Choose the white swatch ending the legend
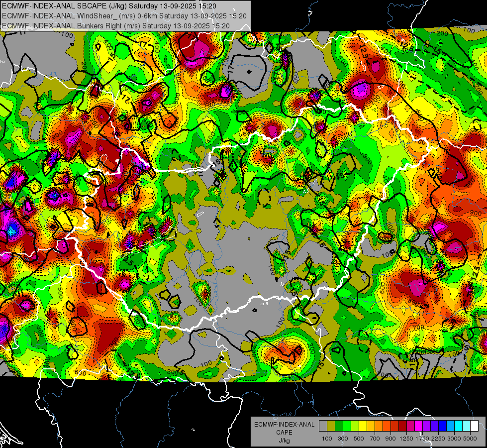 point(474,426)
